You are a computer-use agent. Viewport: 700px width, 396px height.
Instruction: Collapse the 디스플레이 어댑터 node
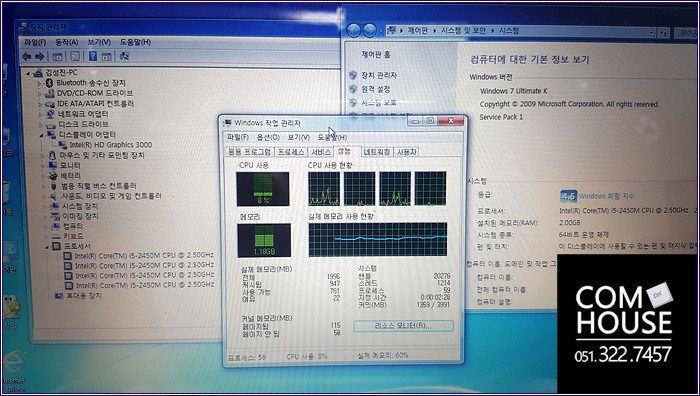41,135
